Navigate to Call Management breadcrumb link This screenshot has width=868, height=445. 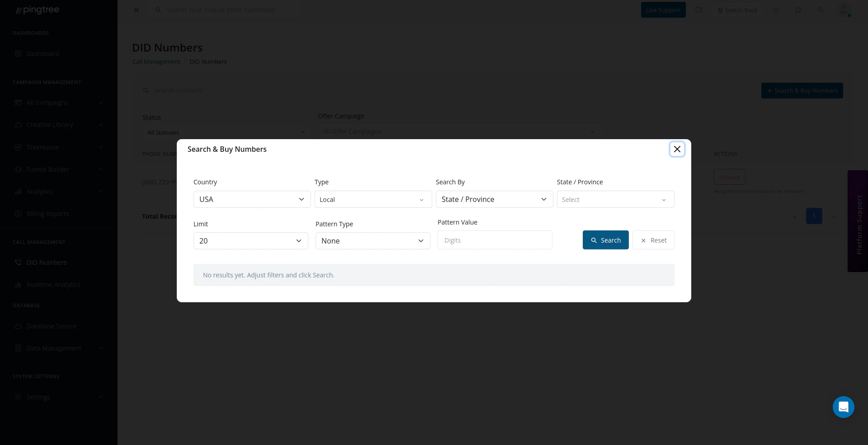[x=156, y=61]
